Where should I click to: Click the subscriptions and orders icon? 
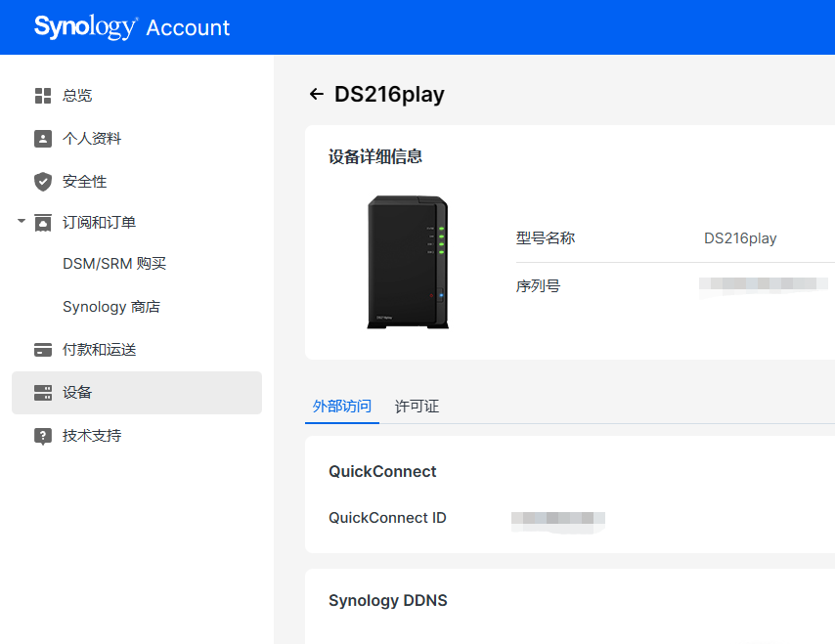tap(43, 223)
